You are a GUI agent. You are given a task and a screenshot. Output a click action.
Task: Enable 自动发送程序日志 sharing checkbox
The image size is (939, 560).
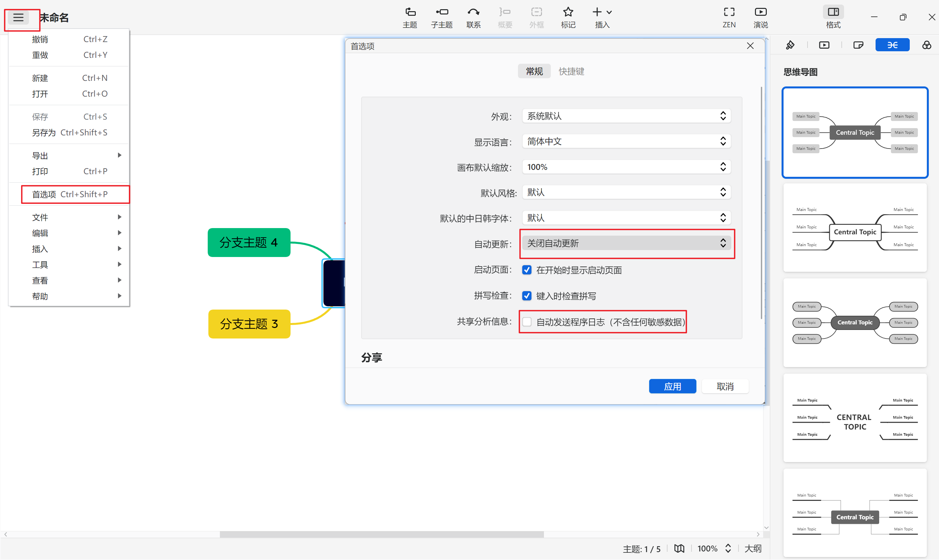click(x=527, y=321)
